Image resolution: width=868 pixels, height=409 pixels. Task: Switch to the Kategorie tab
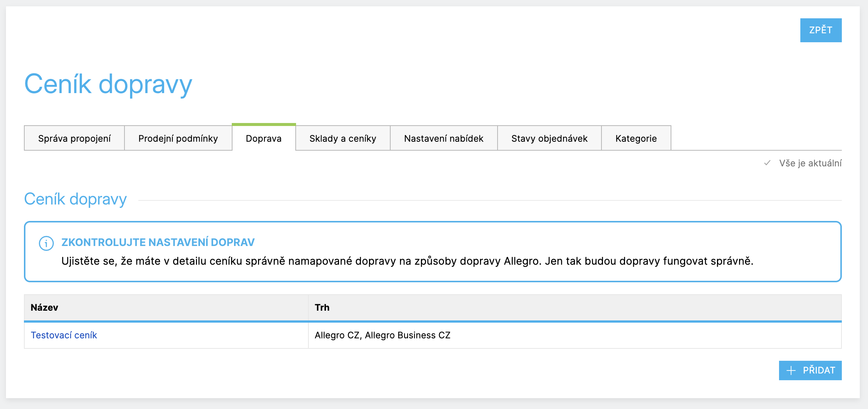click(636, 138)
